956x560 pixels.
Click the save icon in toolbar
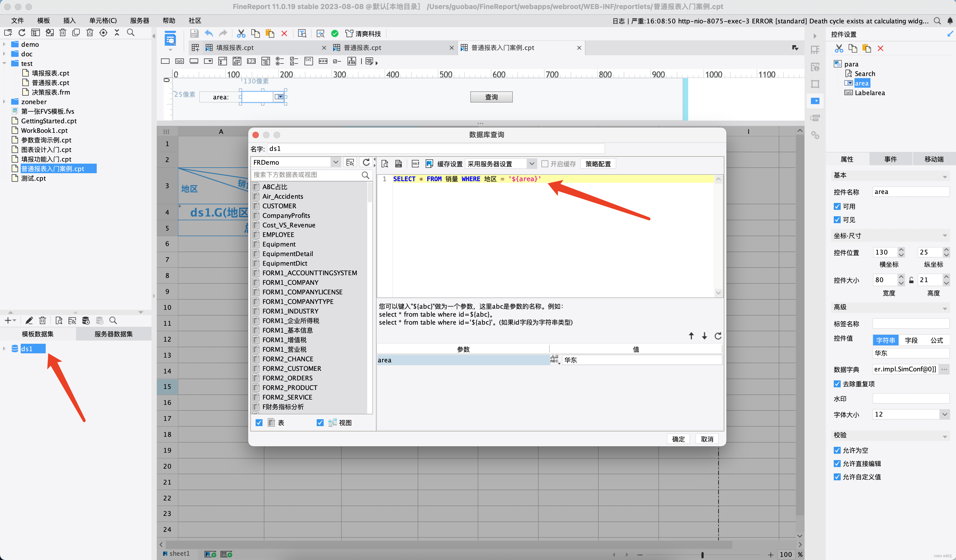[194, 33]
